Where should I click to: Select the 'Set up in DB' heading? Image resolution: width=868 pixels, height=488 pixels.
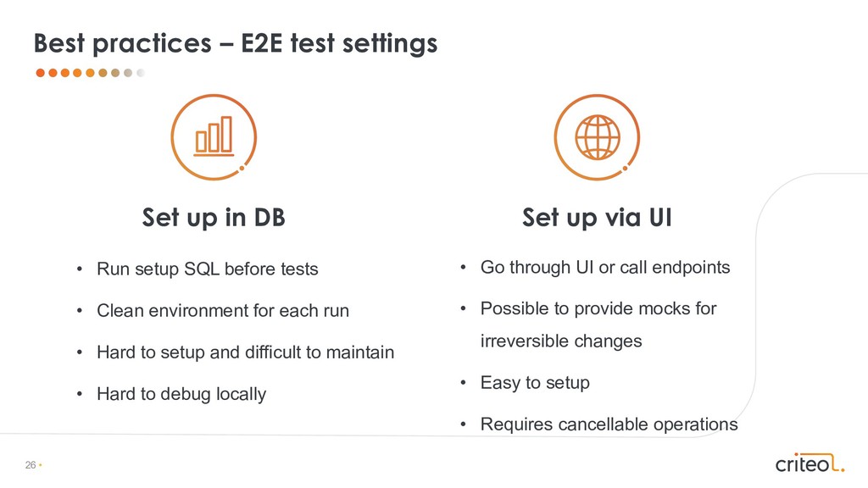point(214,218)
